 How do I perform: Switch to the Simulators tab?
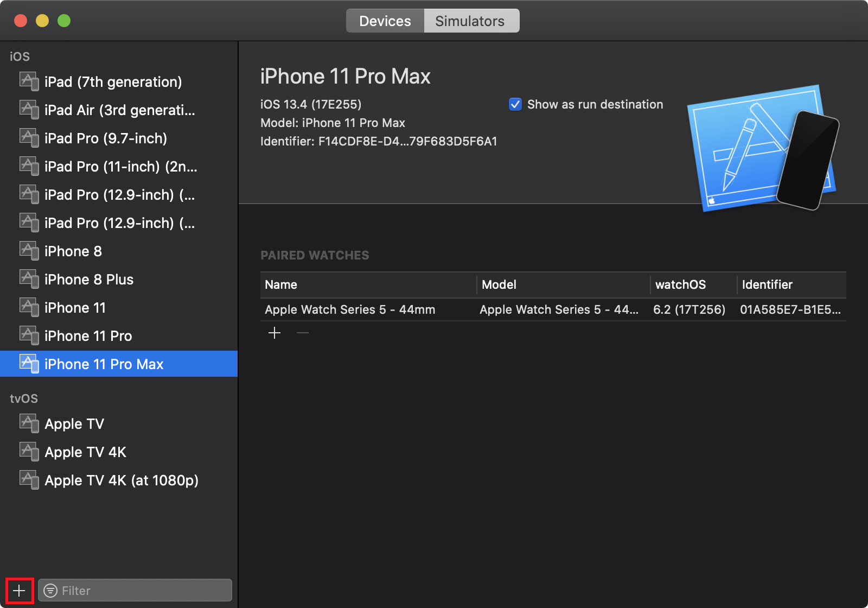click(471, 21)
